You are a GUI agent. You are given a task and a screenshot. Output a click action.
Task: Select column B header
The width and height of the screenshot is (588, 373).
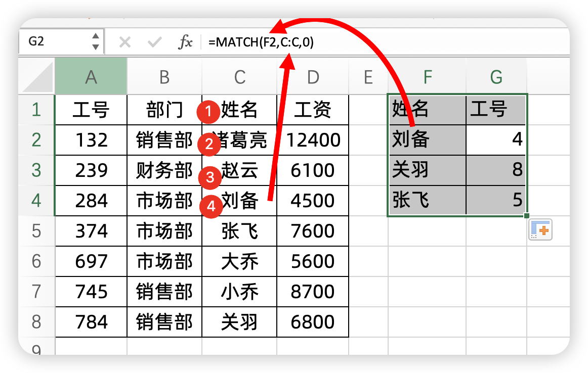(164, 77)
